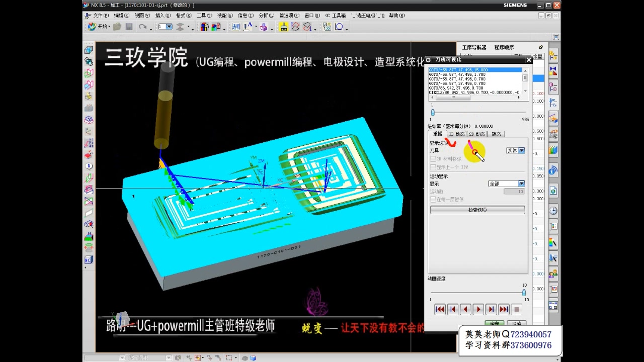Rewind to the start of the tool path

[x=440, y=309]
